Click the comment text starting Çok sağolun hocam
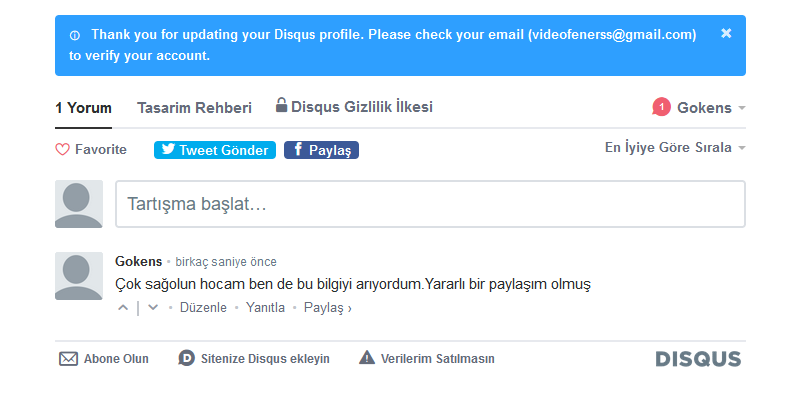 353,284
